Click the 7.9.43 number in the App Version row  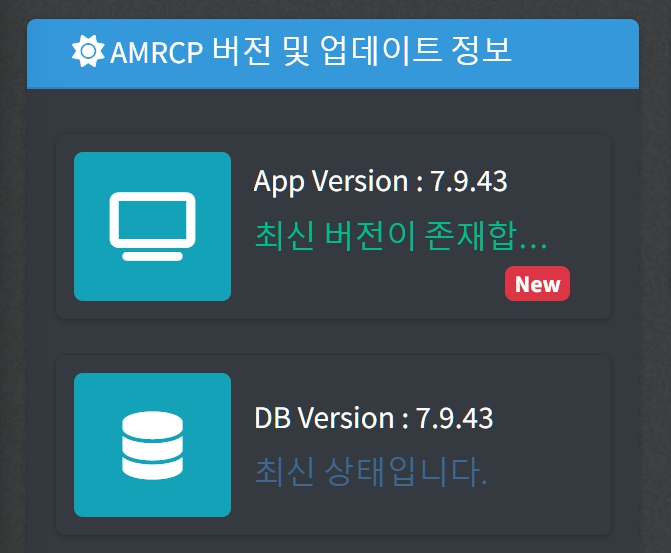pyautogui.click(x=468, y=181)
